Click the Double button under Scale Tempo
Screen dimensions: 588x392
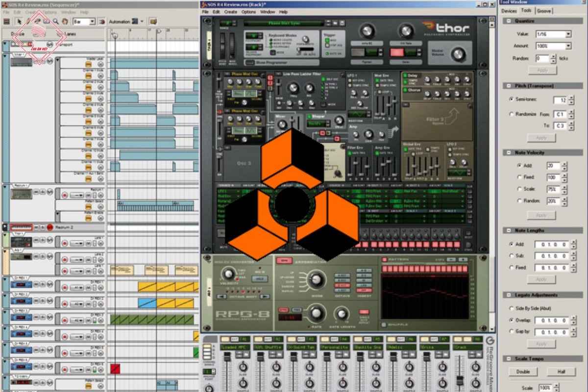tap(523, 372)
